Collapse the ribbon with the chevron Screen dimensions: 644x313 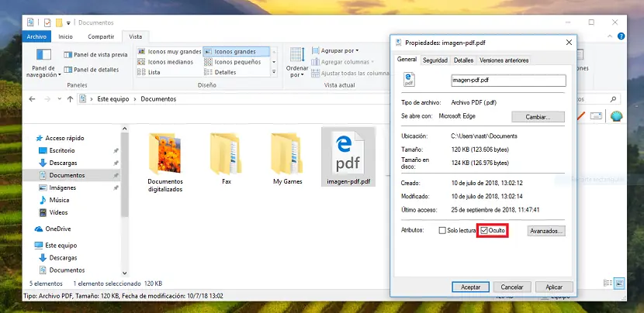click(611, 36)
